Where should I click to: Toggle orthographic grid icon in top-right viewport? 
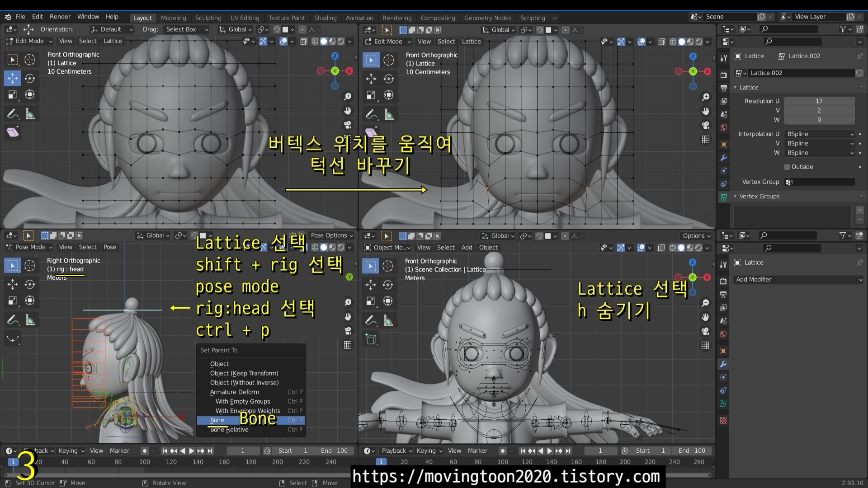(706, 140)
